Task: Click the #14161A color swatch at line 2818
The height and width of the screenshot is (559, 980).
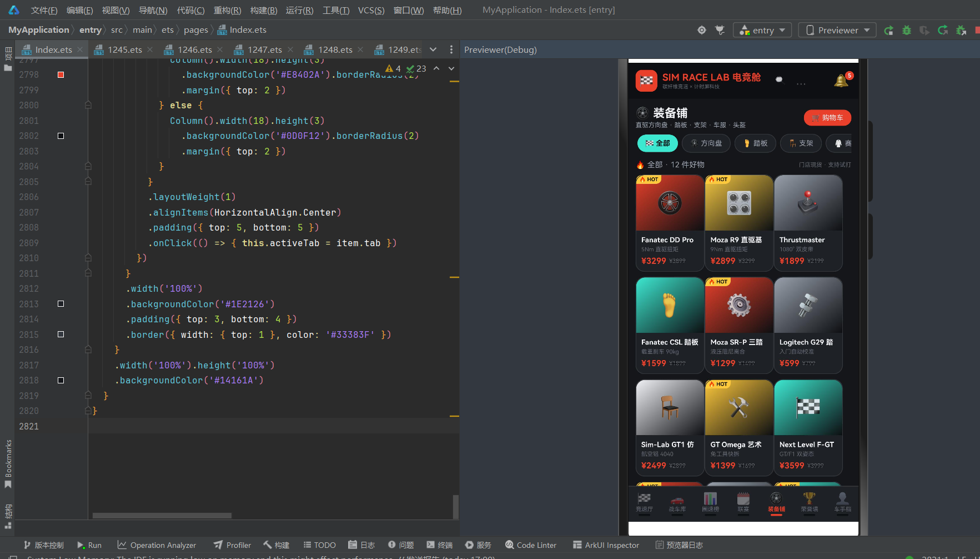Action: point(61,380)
